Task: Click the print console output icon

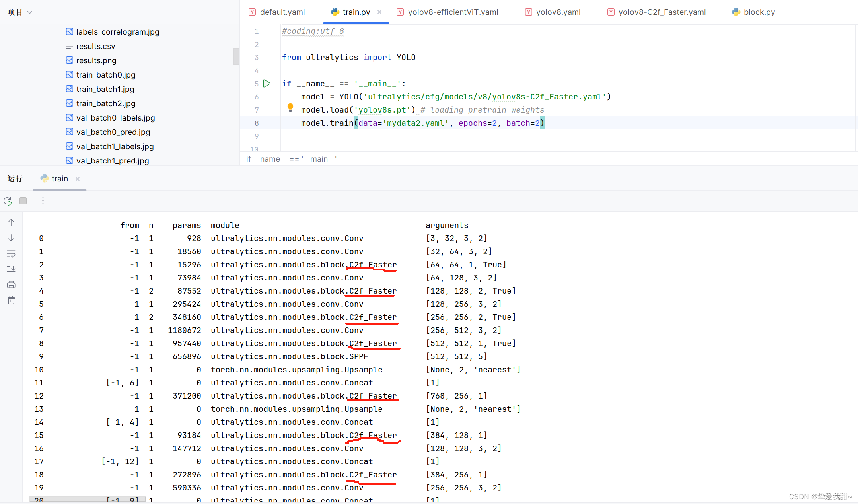Action: 11,284
